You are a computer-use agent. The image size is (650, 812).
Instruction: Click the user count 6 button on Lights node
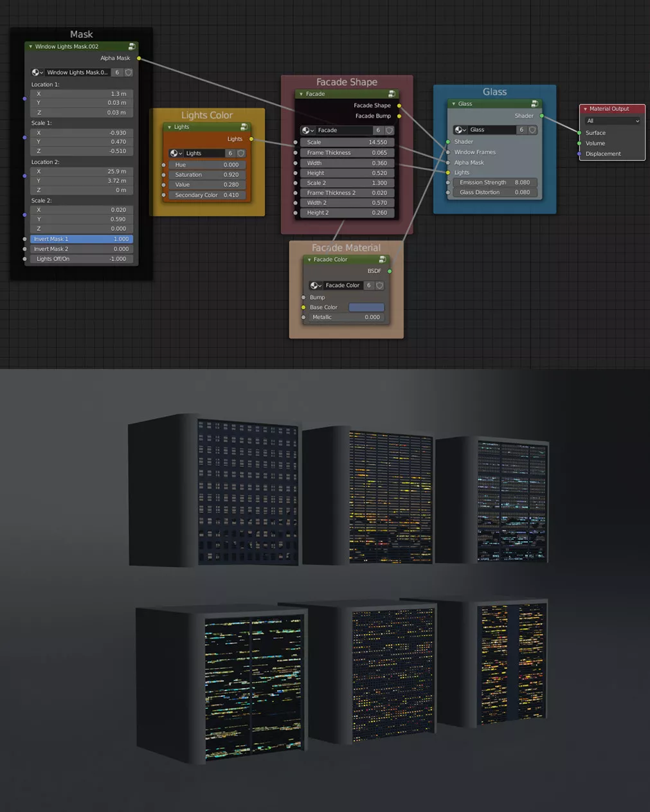pyautogui.click(x=230, y=154)
